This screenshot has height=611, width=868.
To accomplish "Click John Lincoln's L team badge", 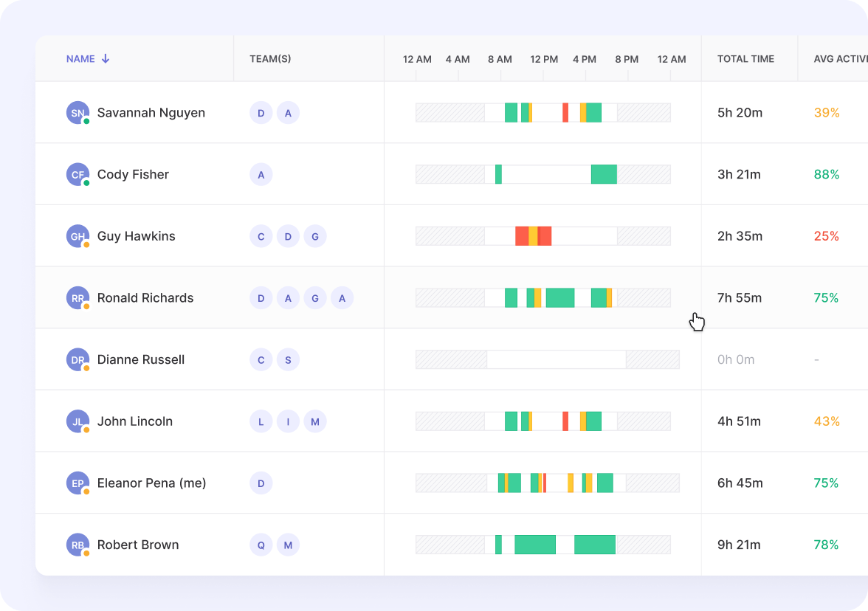I will click(261, 421).
